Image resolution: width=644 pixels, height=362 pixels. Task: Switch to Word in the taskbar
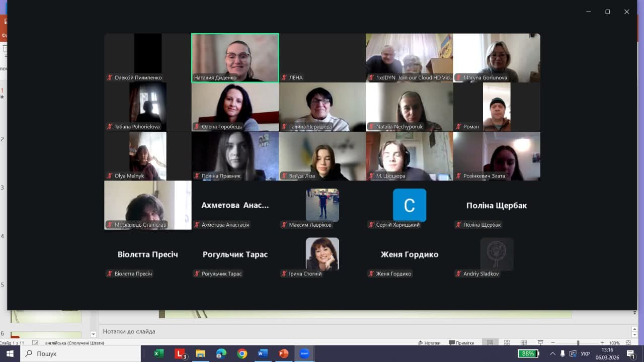click(x=263, y=353)
